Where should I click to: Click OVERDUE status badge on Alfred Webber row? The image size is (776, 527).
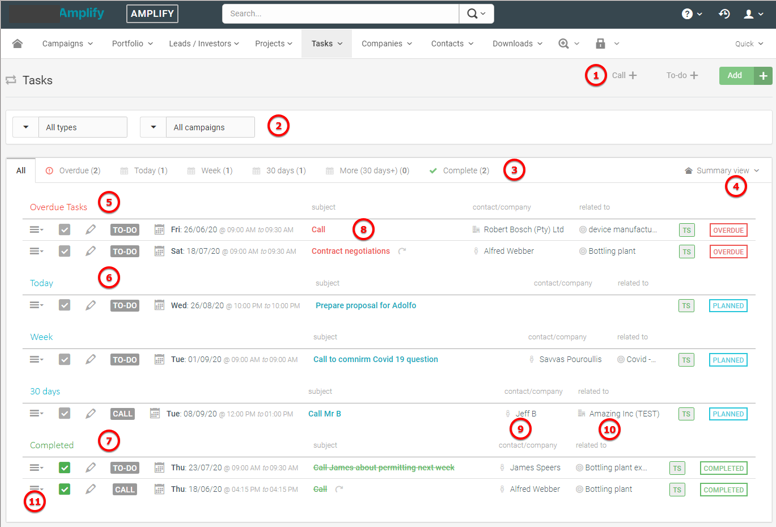(x=728, y=251)
